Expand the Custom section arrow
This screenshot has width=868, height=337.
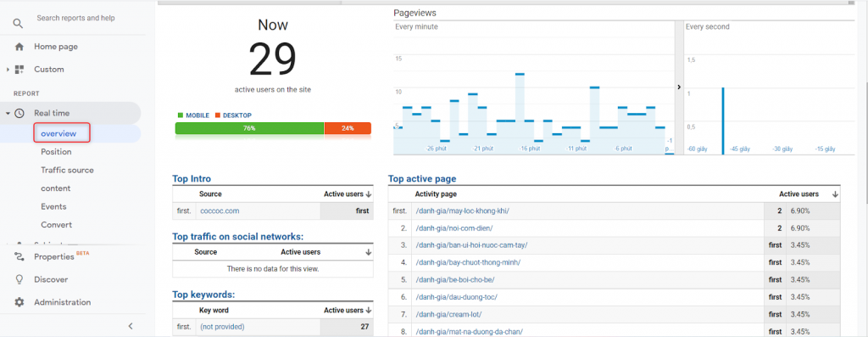coord(8,70)
